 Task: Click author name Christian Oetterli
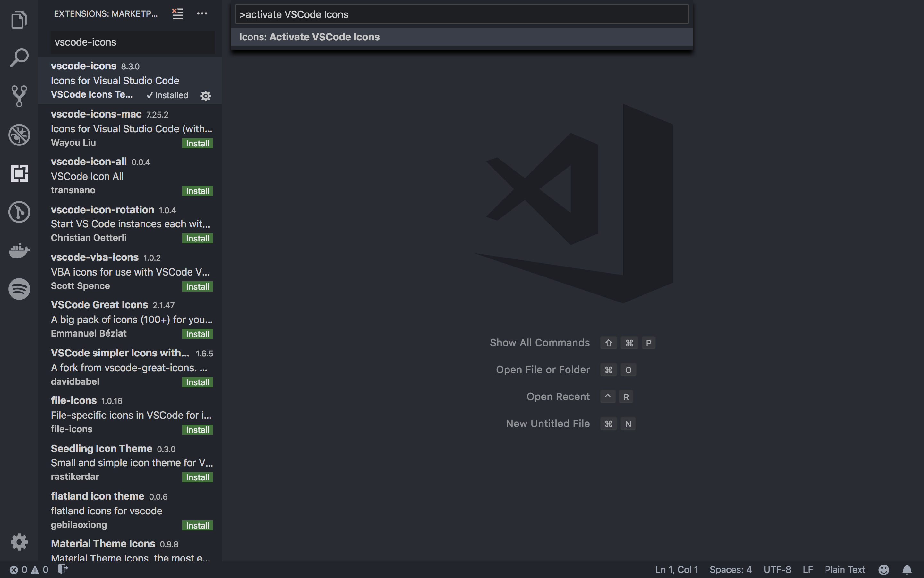(89, 238)
